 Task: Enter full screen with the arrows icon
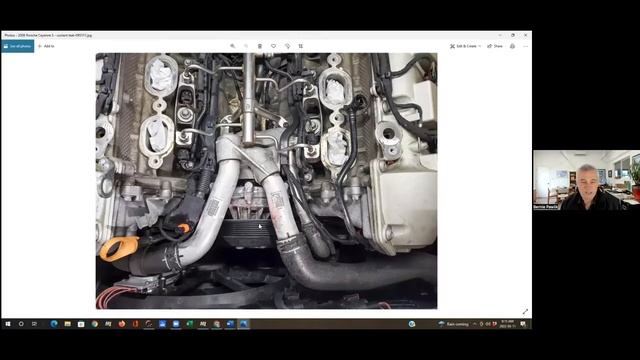point(525,312)
